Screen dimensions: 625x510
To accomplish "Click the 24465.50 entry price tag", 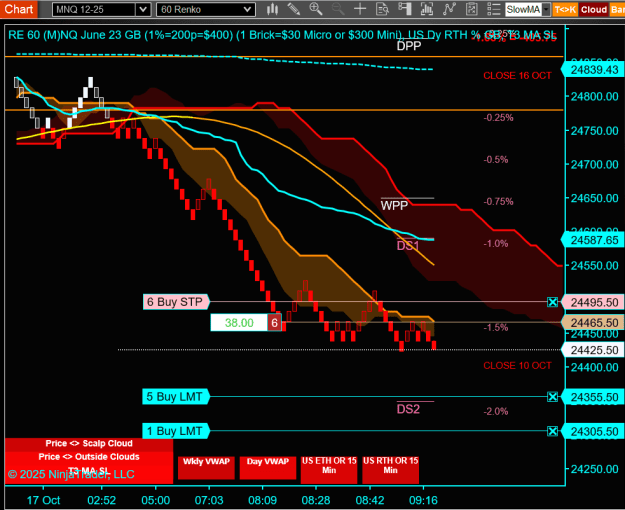I will (x=593, y=323).
